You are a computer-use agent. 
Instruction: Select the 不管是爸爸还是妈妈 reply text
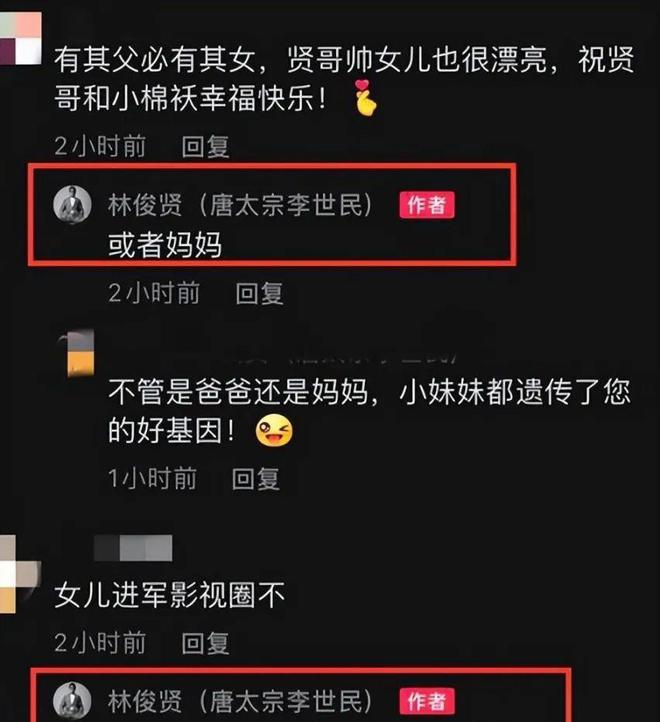(x=369, y=411)
